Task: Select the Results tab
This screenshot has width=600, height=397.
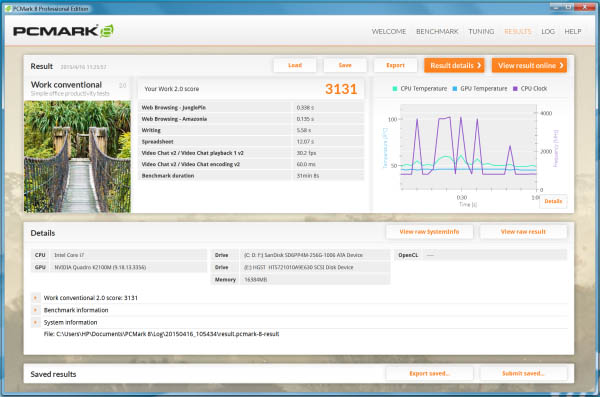Action: pos(518,31)
